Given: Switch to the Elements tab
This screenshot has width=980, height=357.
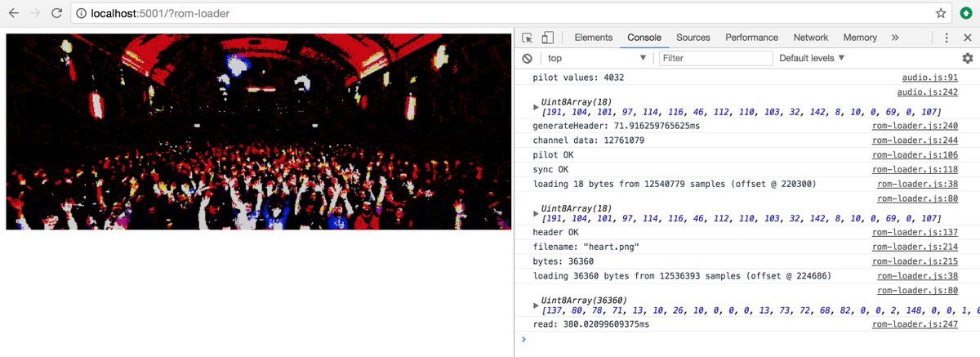Looking at the screenshot, I should pos(593,38).
